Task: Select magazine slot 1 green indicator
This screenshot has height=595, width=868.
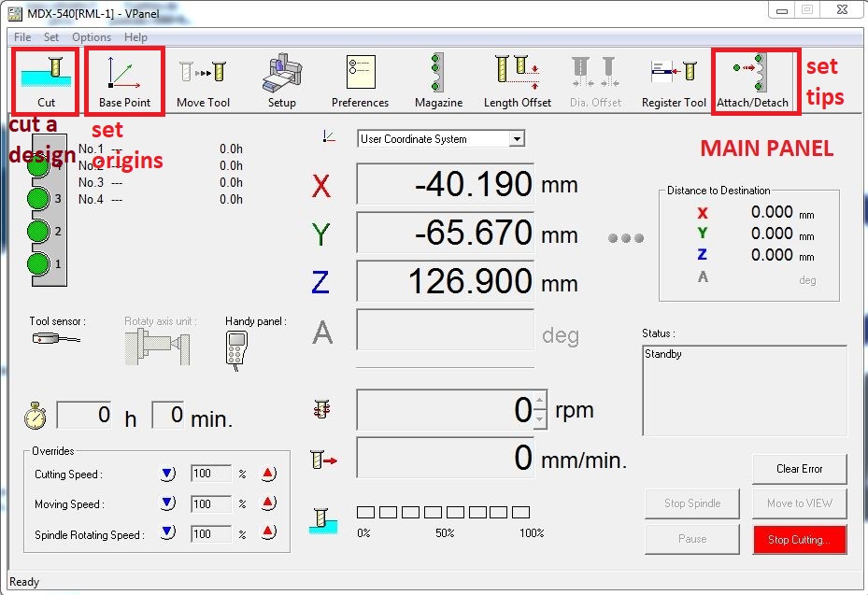Action: point(38,264)
